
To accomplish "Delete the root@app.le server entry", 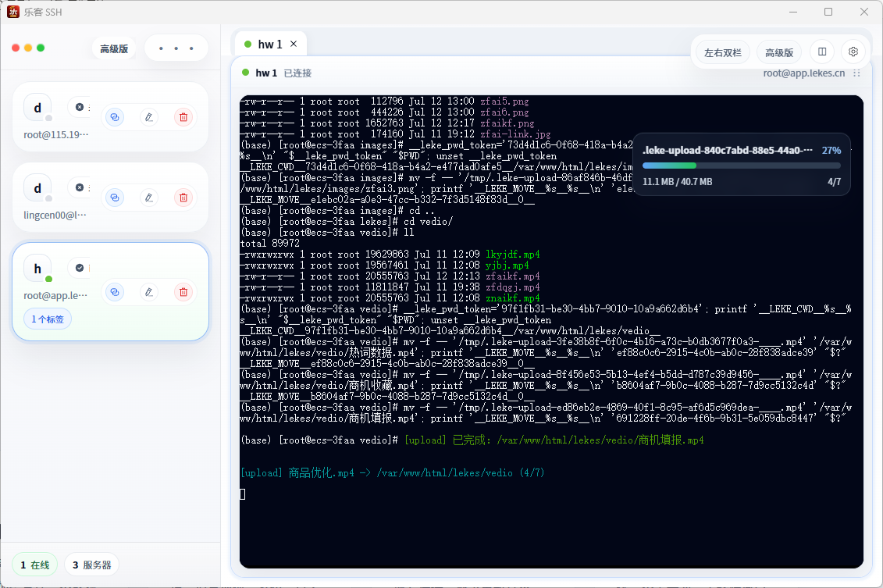I will pos(183,292).
